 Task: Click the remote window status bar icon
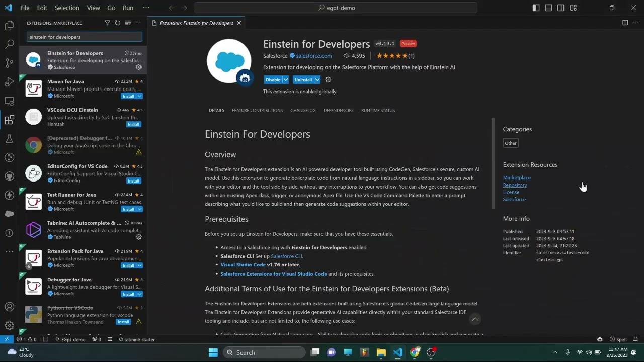pos(7,339)
